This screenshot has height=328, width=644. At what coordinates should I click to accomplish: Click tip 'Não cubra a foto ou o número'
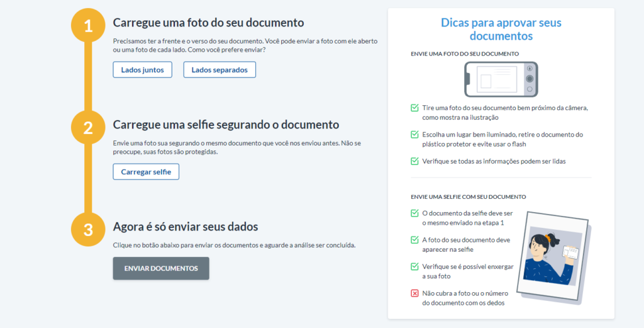(x=465, y=298)
